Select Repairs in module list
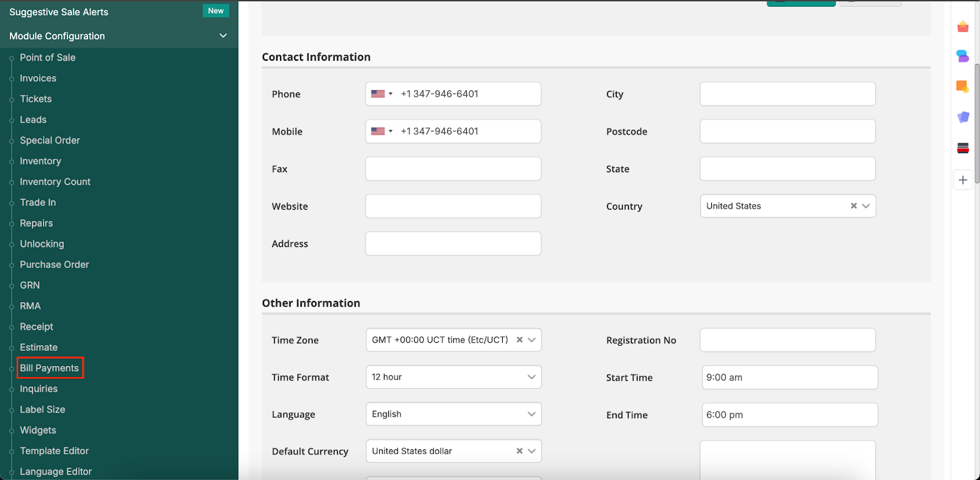Image resolution: width=980 pixels, height=480 pixels. [36, 223]
